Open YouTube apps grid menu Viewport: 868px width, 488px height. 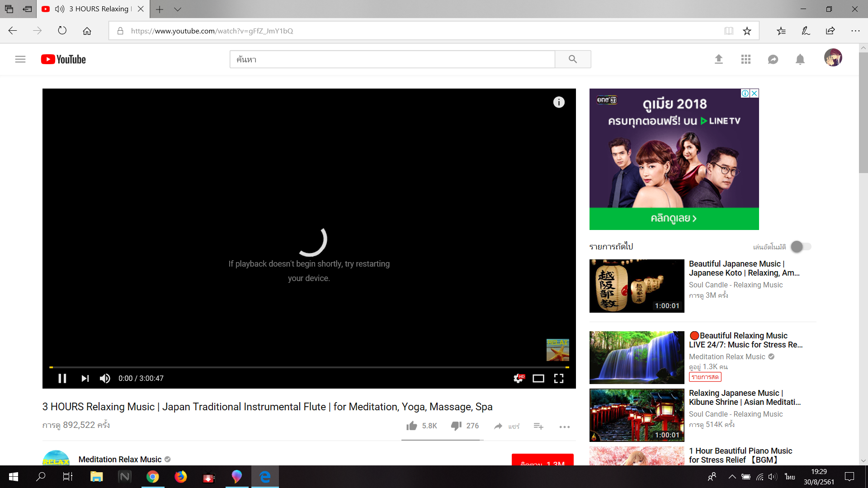tap(746, 59)
